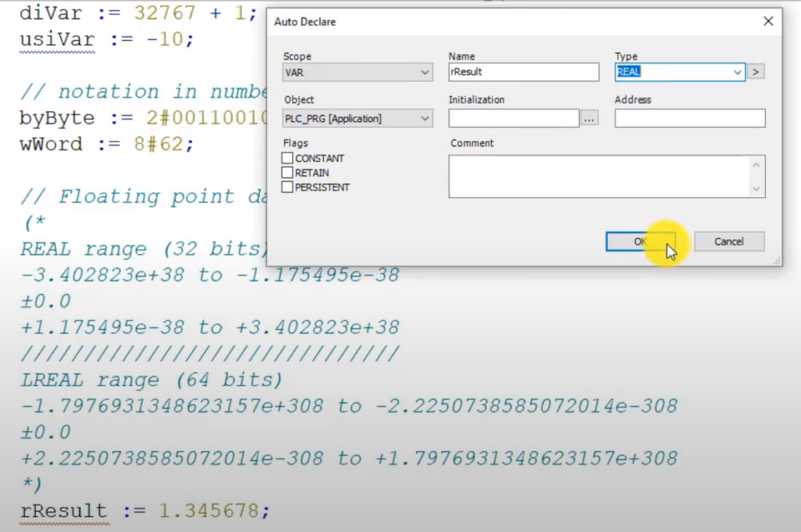Enable the RETAIN flag
801x532 pixels.
(x=287, y=172)
